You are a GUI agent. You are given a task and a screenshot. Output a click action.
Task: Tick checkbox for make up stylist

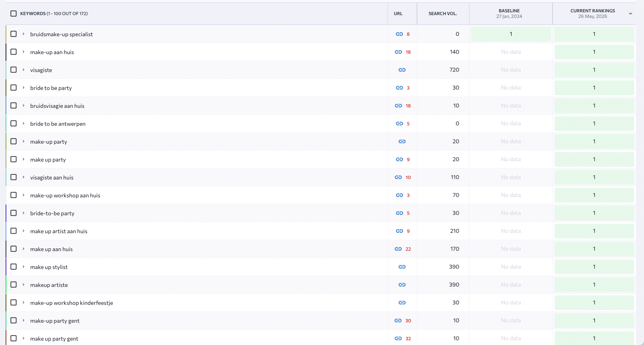[14, 267]
